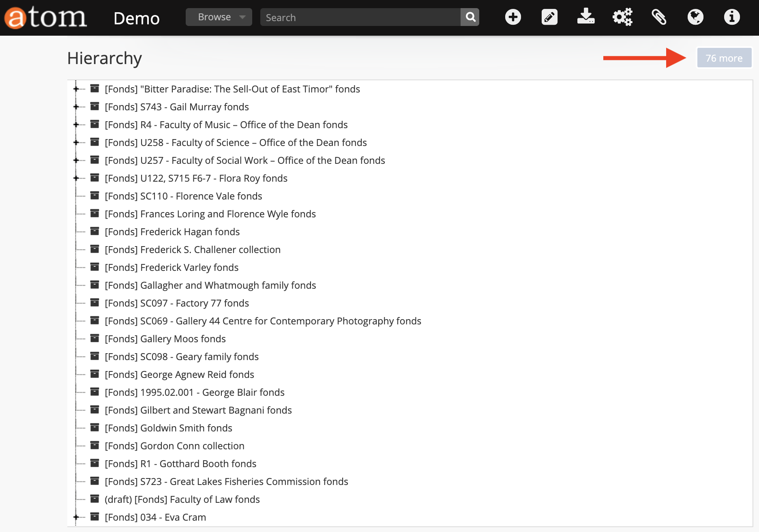
Task: Click archive icon beside Eva Cram
Action: (x=94, y=517)
